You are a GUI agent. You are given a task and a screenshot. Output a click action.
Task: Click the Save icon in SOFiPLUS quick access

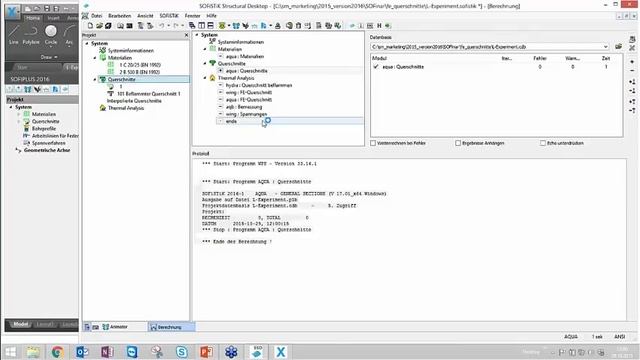(47, 8)
